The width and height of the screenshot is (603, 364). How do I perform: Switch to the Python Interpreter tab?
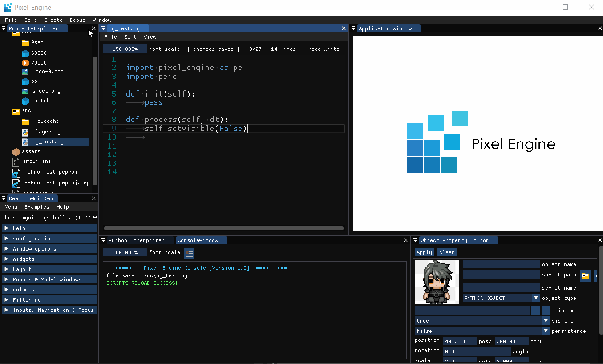136,240
